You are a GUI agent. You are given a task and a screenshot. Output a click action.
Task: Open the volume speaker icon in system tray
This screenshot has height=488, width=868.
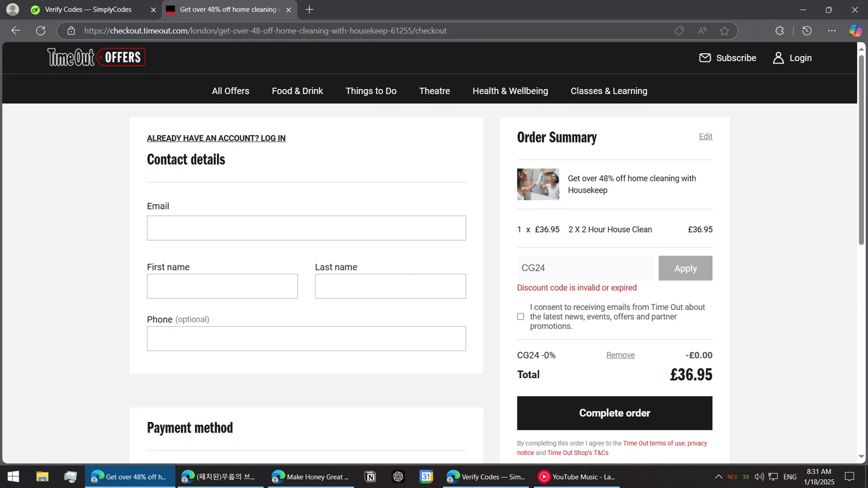[x=759, y=476]
